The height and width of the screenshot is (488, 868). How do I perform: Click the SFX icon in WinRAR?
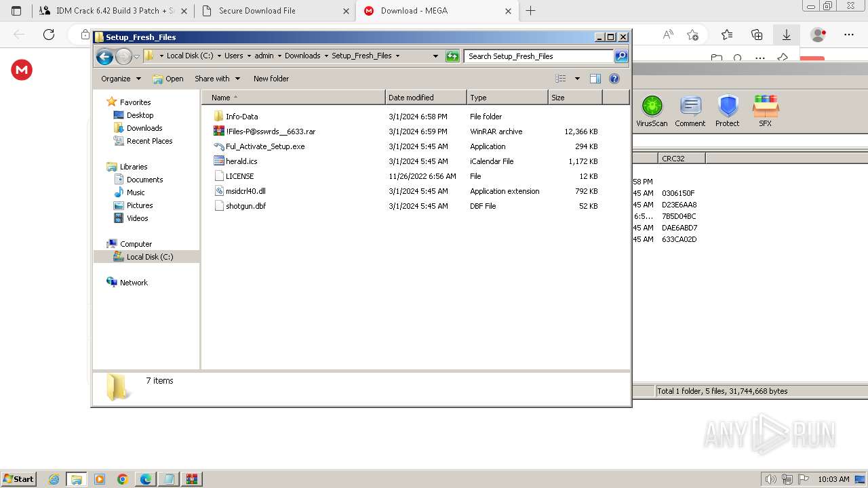(766, 111)
